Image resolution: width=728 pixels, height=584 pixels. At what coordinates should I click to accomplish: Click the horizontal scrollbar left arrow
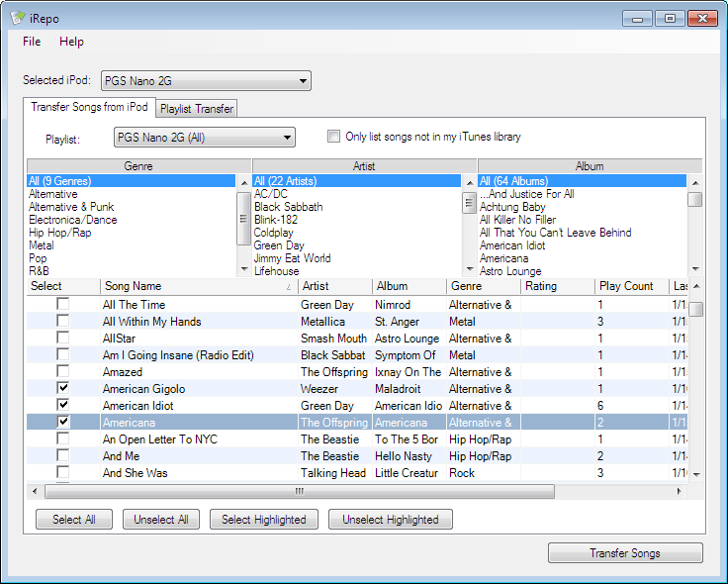35,491
